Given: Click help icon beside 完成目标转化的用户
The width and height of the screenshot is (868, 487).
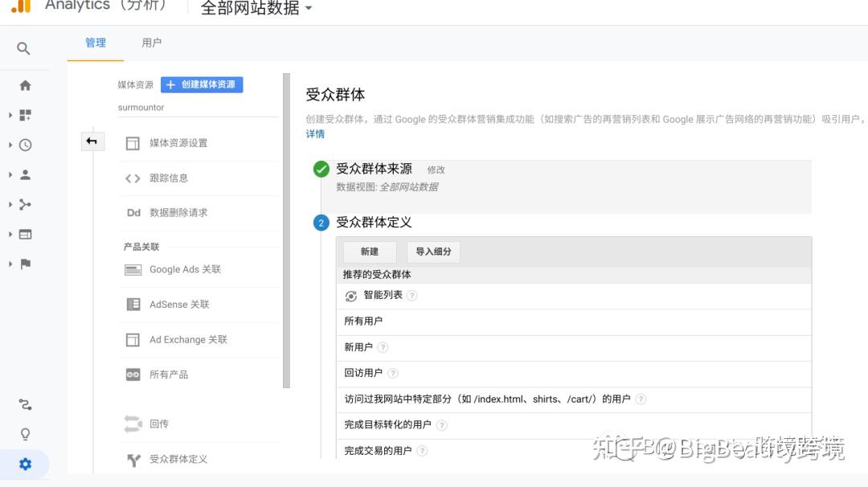Looking at the screenshot, I should pos(441,425).
